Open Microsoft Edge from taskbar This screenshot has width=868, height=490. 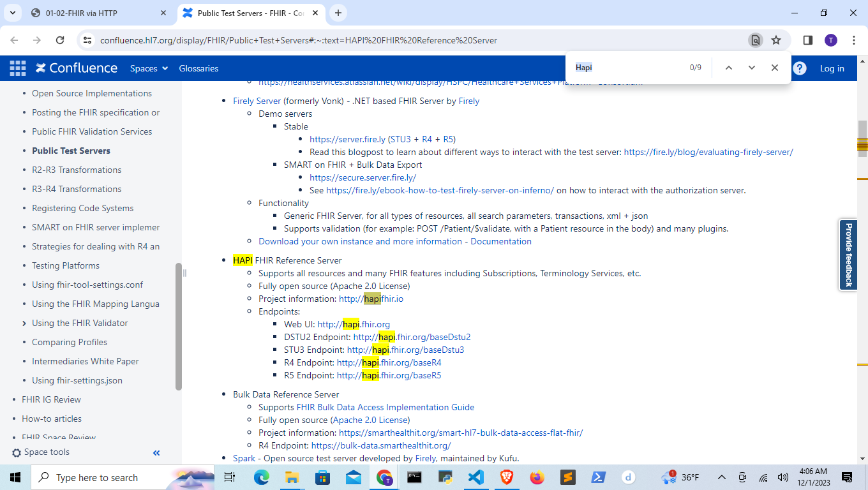pyautogui.click(x=262, y=477)
